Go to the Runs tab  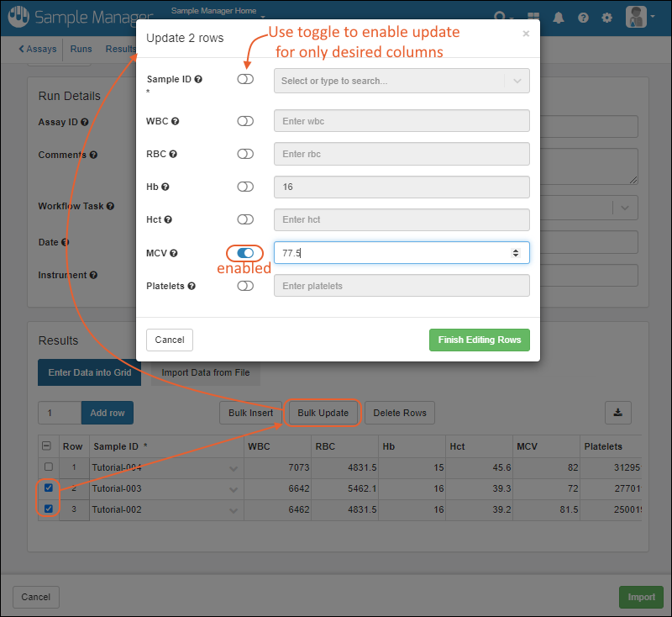(x=81, y=49)
